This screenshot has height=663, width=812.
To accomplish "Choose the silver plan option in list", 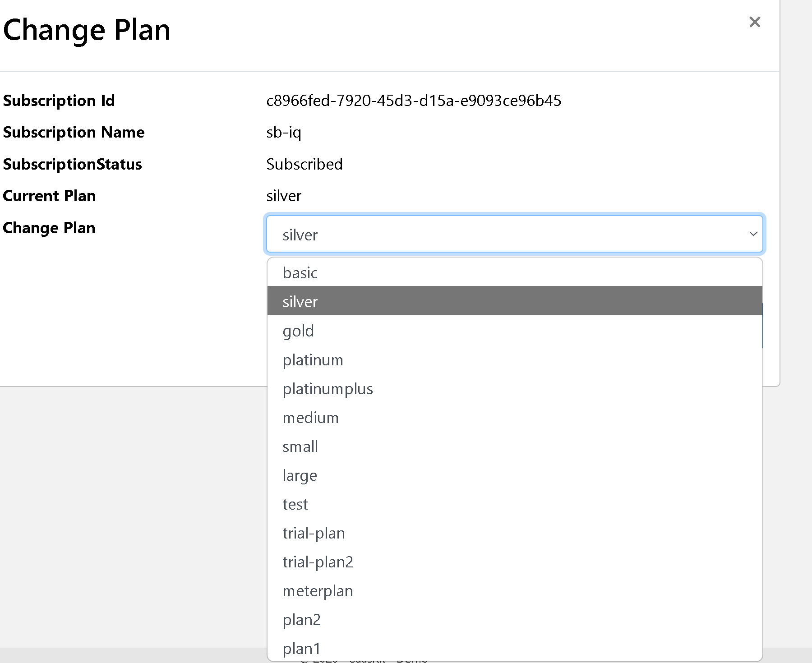I will 300,302.
